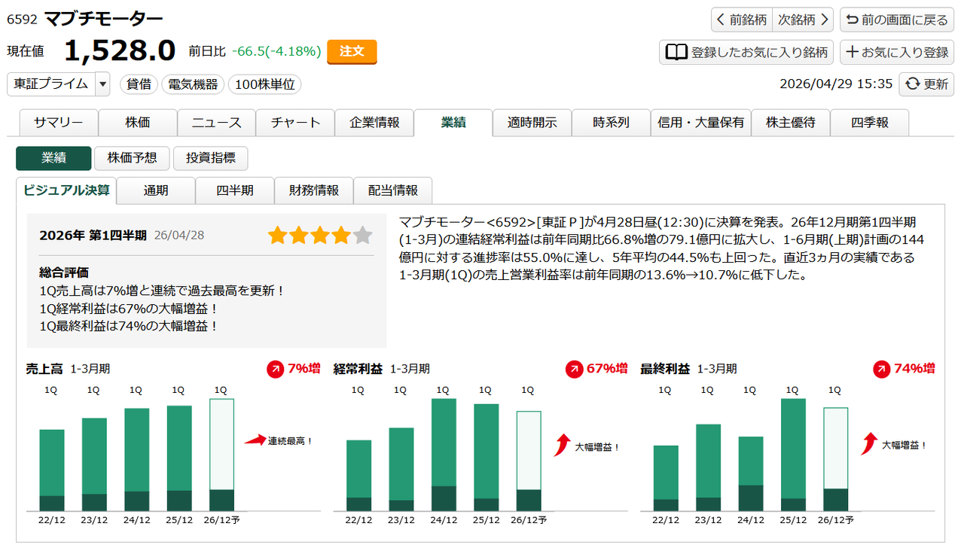Click the 1Q経常利益は67%の大幅増益！ line
This screenshot has height=560, width=964.
[129, 308]
